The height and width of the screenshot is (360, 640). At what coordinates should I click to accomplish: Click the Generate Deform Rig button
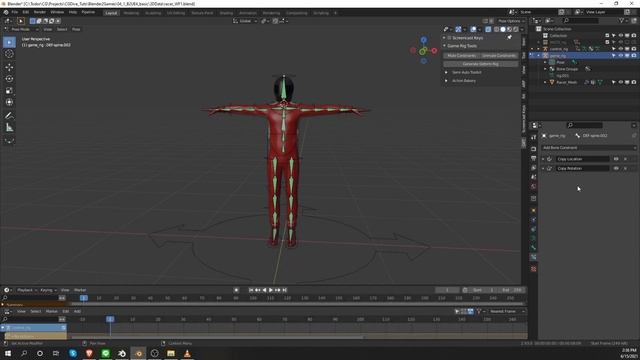tap(480, 64)
